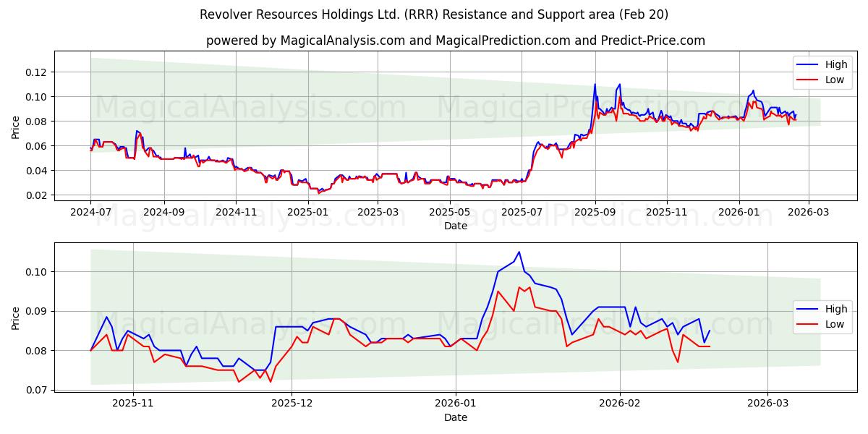868x434 pixels.
Task: Click the top chart's 'Price' y-axis label
Action: click(16, 126)
